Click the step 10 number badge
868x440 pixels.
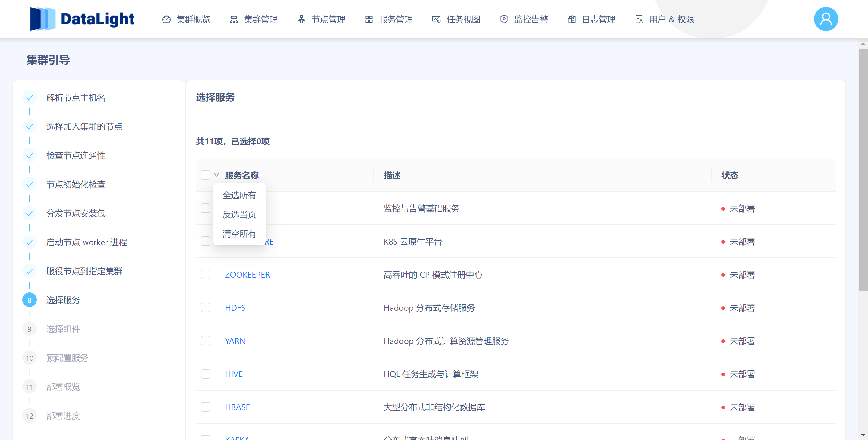pos(29,358)
